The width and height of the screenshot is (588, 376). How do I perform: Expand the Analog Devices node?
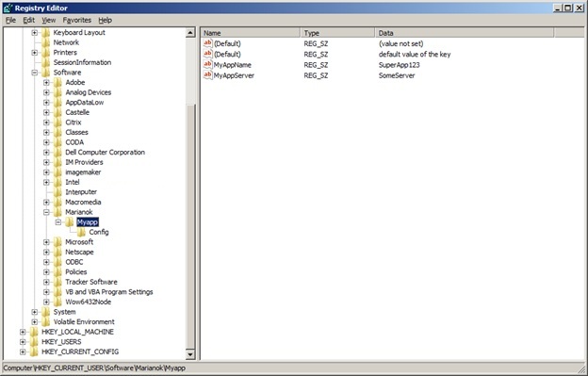coord(46,92)
